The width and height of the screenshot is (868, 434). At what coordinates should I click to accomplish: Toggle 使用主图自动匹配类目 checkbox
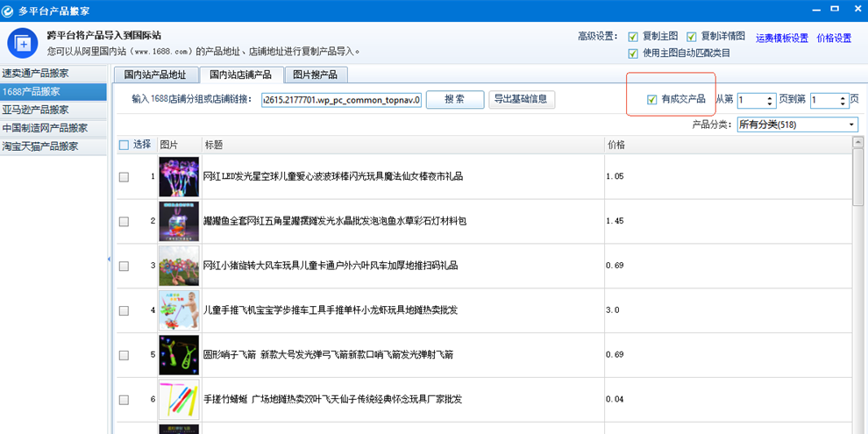(x=633, y=53)
